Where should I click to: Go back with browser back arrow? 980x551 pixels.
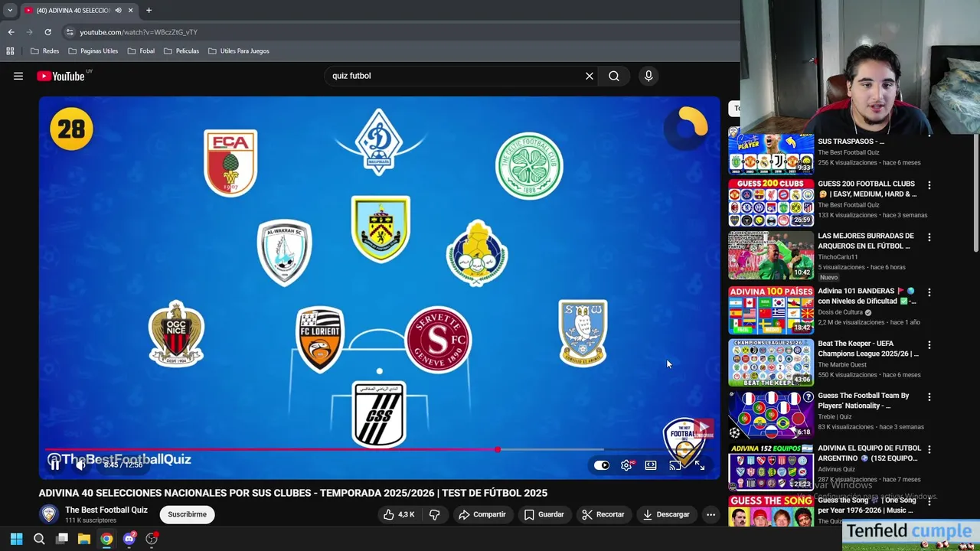(11, 32)
